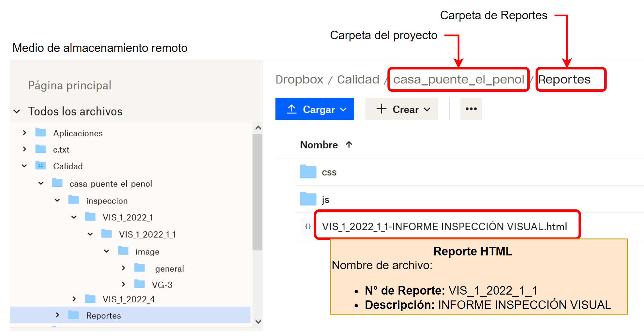Click the js folder icon

(308, 199)
